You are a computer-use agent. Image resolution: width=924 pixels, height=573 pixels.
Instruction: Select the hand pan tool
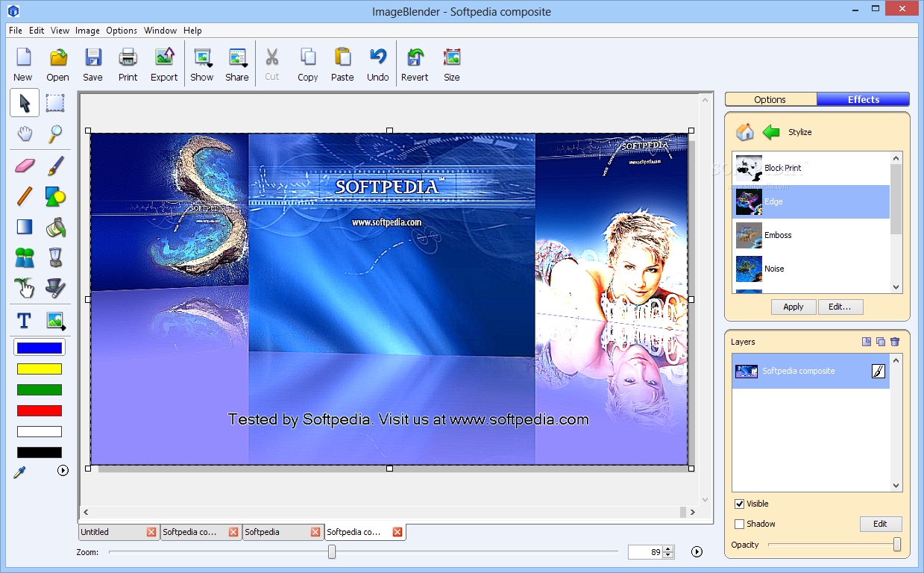pyautogui.click(x=25, y=134)
